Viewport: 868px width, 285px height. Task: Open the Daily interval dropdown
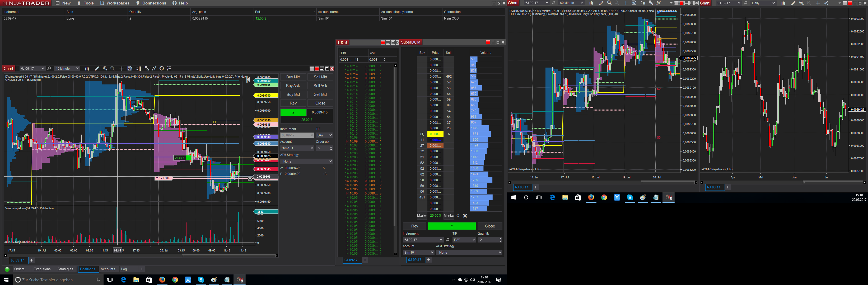[763, 3]
